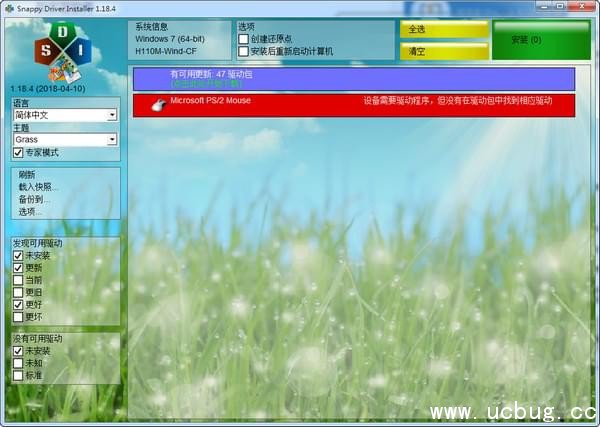Click the green 安装 (0) button
Viewport: 600px width, 427px height.
[540, 40]
